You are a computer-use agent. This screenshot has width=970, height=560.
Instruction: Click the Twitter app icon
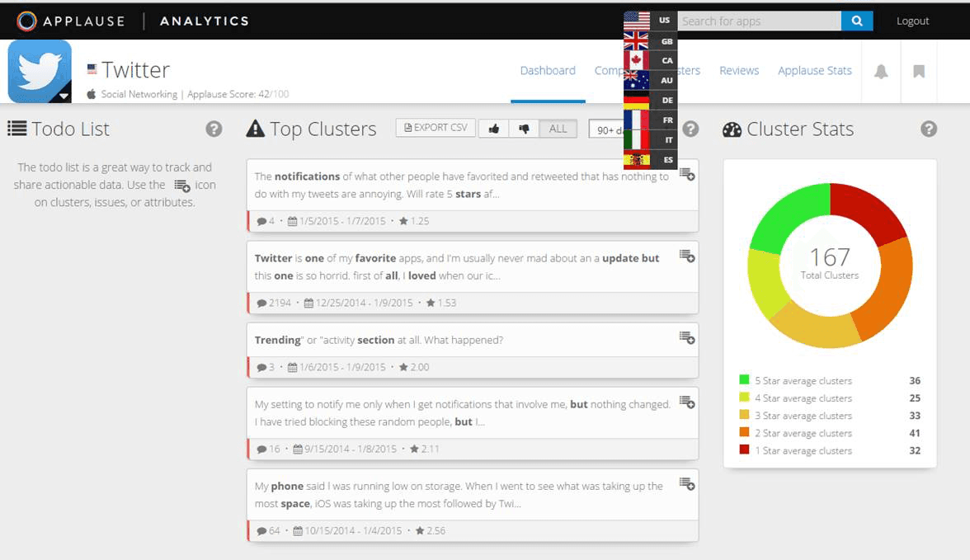[40, 71]
